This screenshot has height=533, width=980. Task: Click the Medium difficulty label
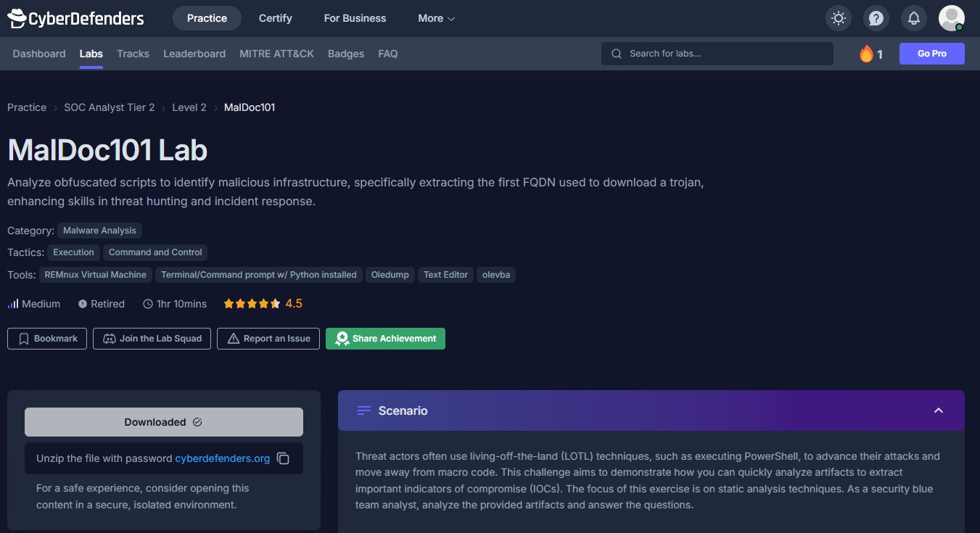pos(34,304)
